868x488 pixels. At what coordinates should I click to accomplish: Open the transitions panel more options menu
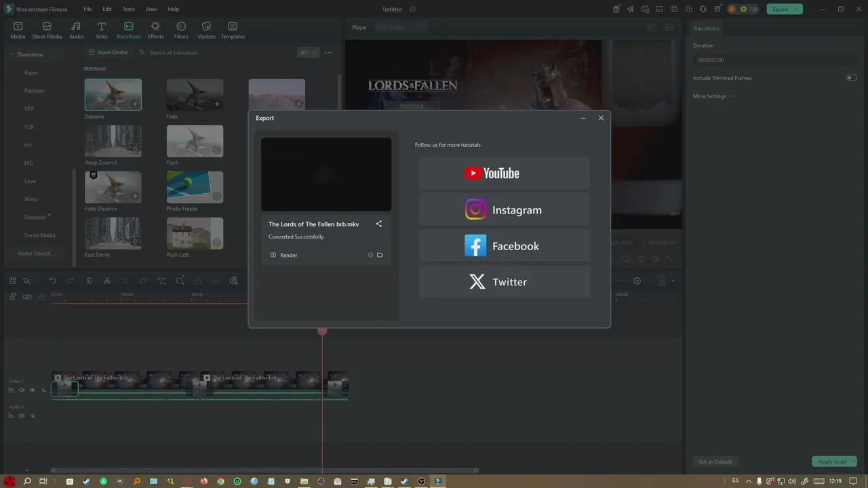pyautogui.click(x=328, y=52)
